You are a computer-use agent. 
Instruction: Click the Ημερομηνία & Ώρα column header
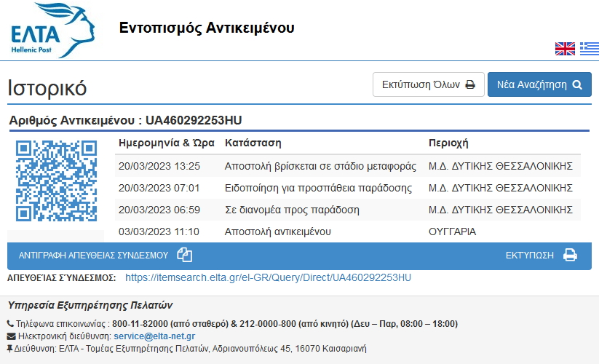167,143
